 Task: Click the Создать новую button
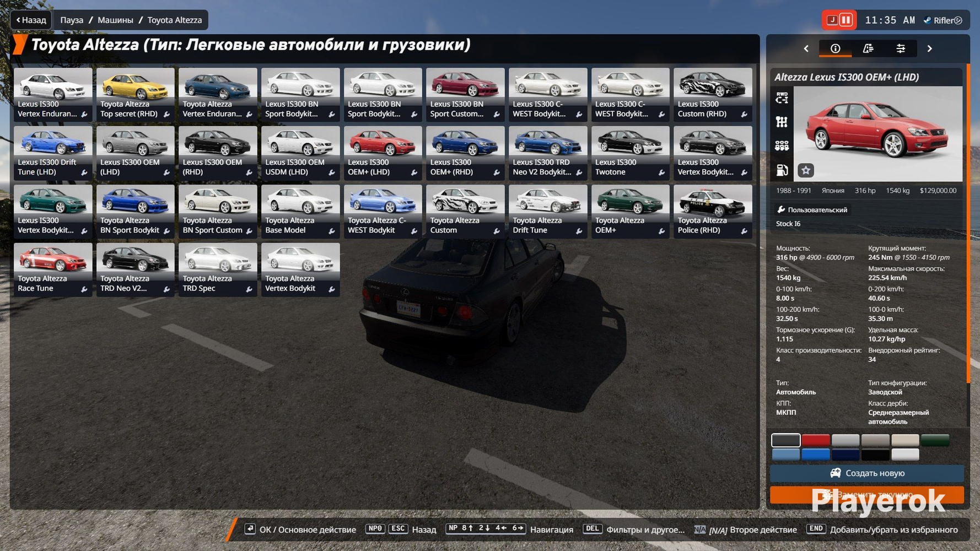point(867,473)
